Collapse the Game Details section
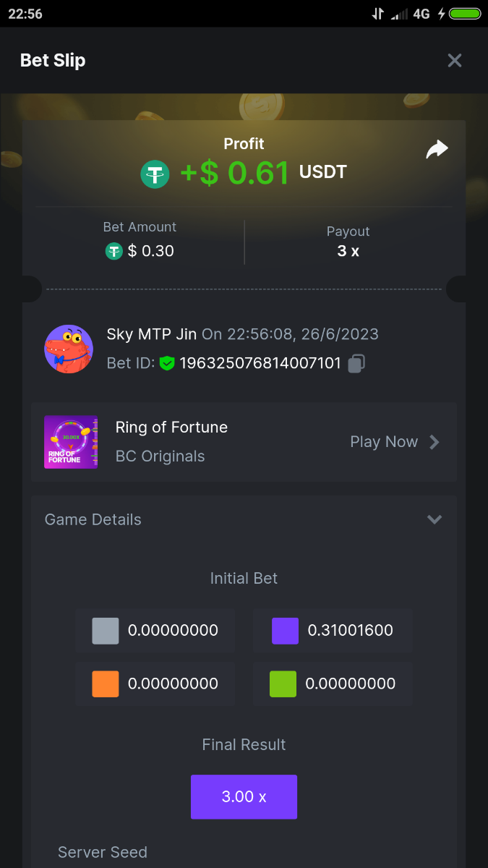Screen dimensions: 488x868 click(x=434, y=519)
